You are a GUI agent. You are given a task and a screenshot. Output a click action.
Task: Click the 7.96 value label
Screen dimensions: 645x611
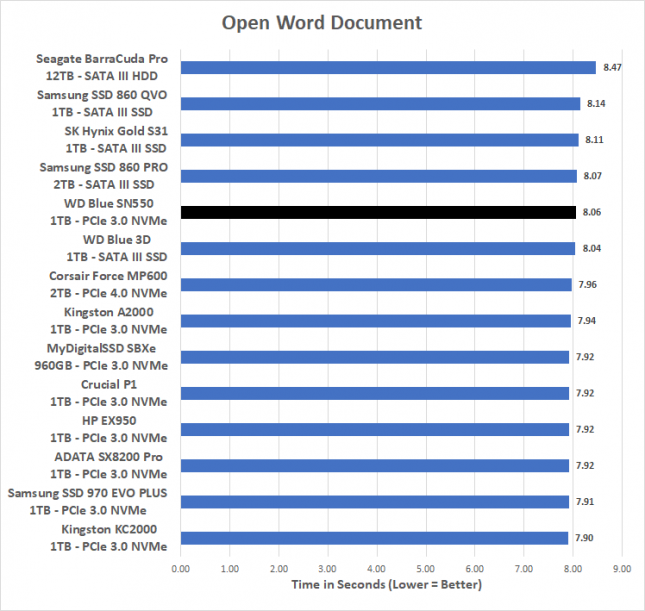coord(587,285)
